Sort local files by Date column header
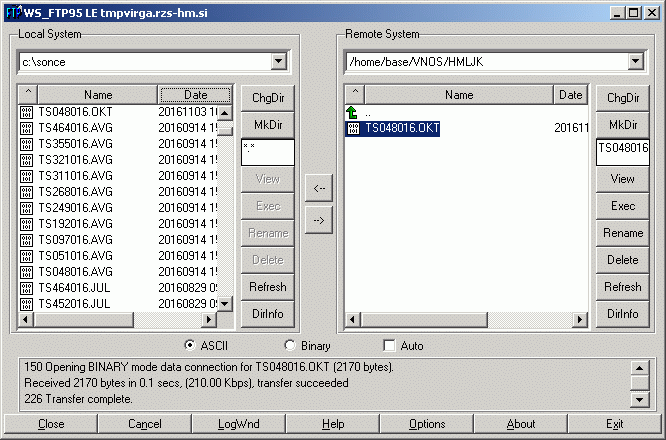666x440 pixels. click(x=196, y=95)
